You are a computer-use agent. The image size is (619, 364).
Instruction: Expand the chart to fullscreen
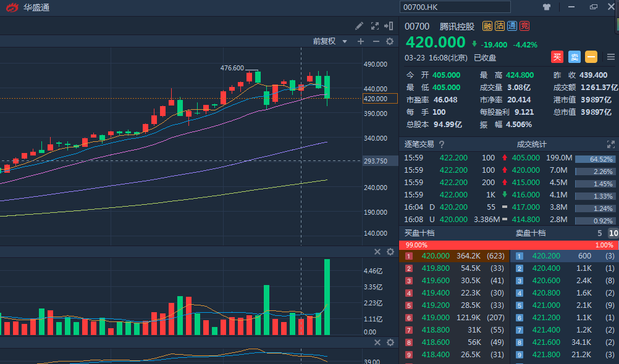click(x=374, y=26)
